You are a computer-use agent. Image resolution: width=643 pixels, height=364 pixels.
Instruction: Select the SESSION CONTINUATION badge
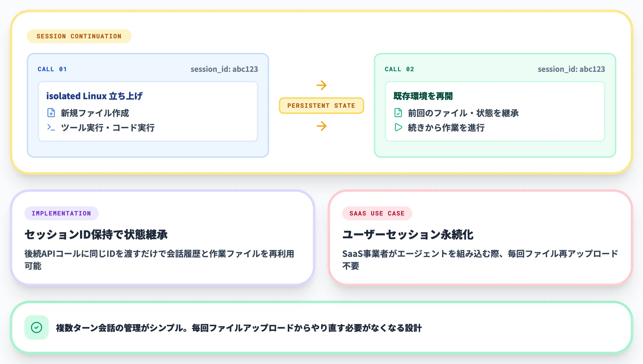click(79, 36)
